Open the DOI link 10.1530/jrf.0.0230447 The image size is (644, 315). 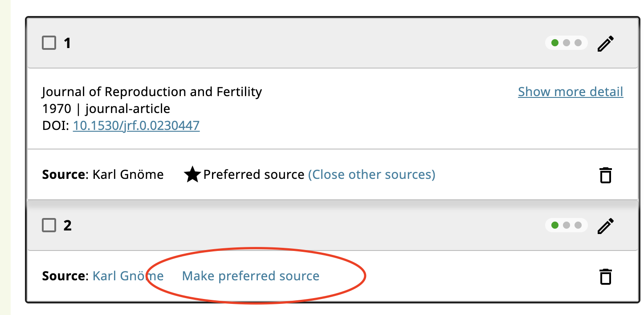click(x=136, y=125)
